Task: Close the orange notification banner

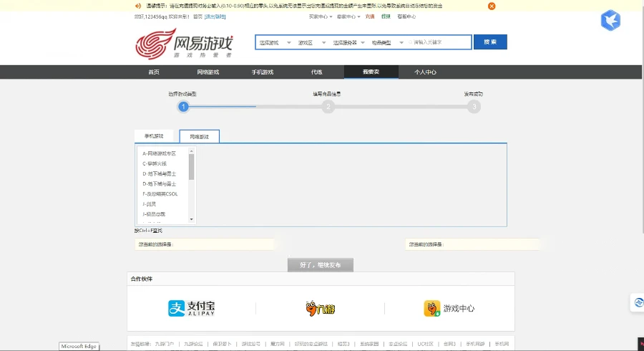Action: [x=492, y=6]
